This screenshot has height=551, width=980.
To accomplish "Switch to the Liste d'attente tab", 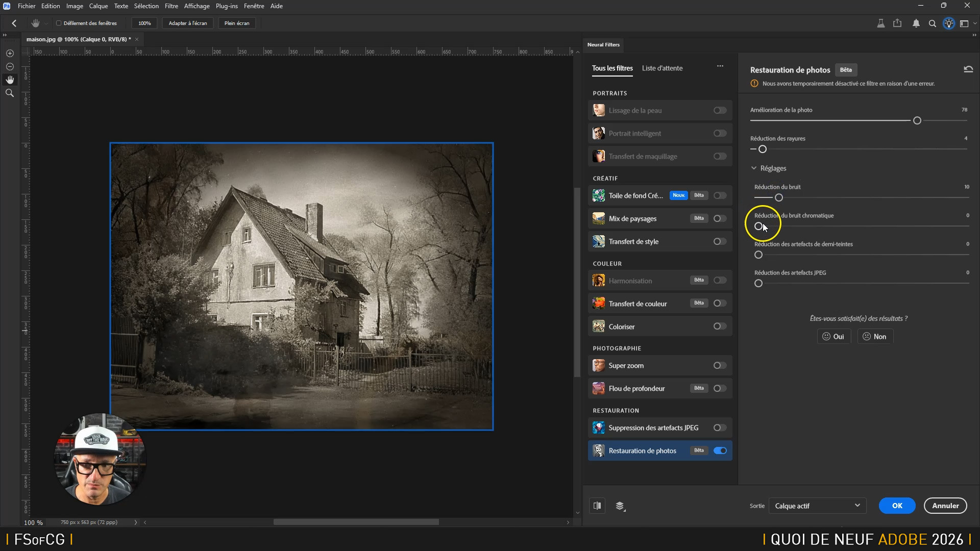I will coord(662,68).
